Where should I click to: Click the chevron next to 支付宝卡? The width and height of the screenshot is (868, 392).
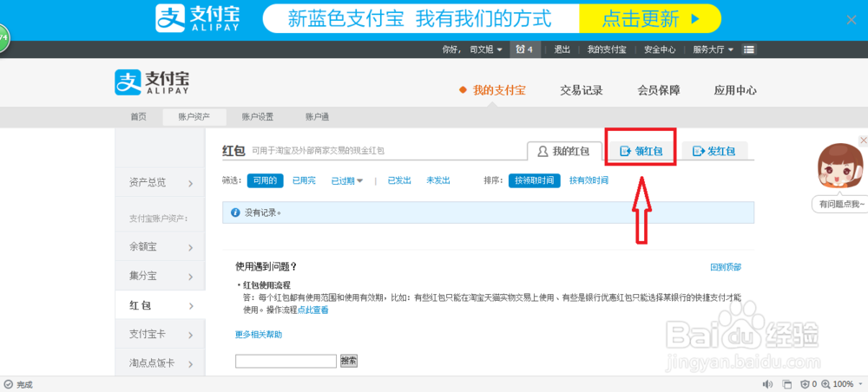190,335
